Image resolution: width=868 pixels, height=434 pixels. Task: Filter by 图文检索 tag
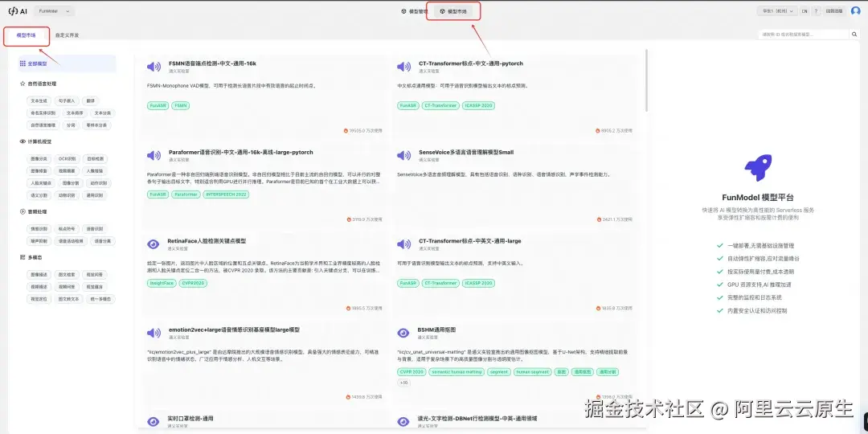click(67, 275)
